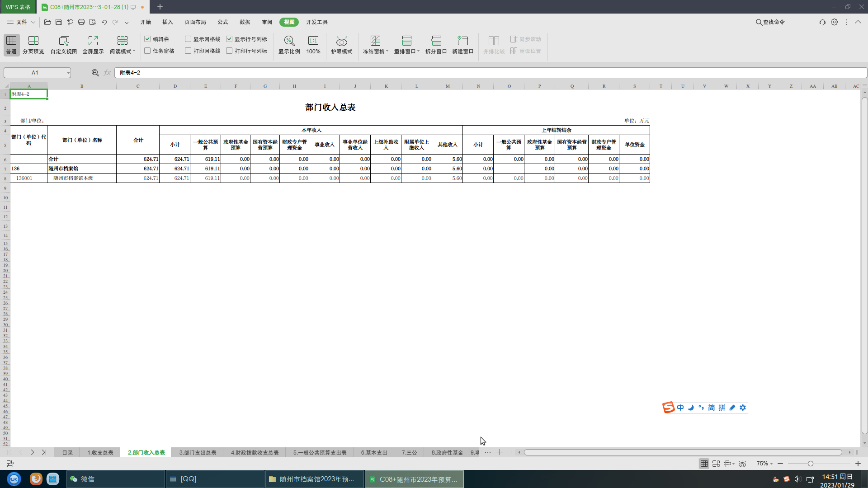This screenshot has height=488, width=868.
Task: Expand the Name Box cell reference dropdown
Action: (68, 73)
